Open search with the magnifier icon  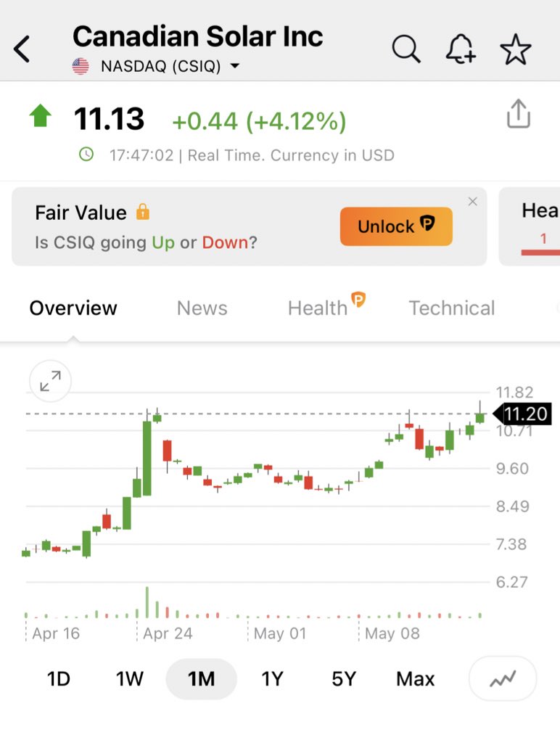[406, 49]
